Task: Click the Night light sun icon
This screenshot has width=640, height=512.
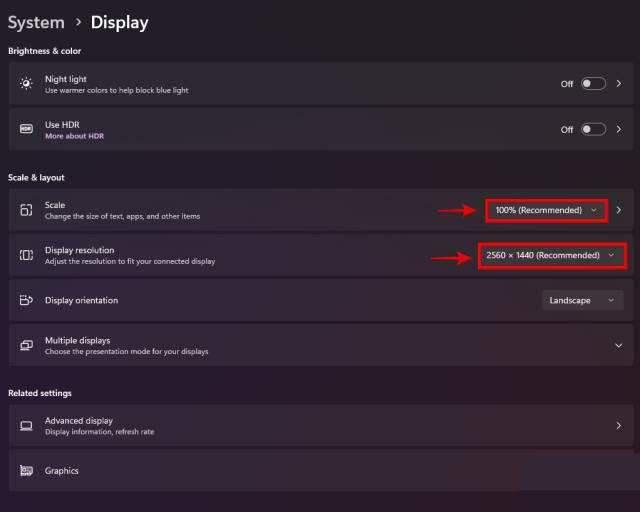Action: click(x=26, y=84)
